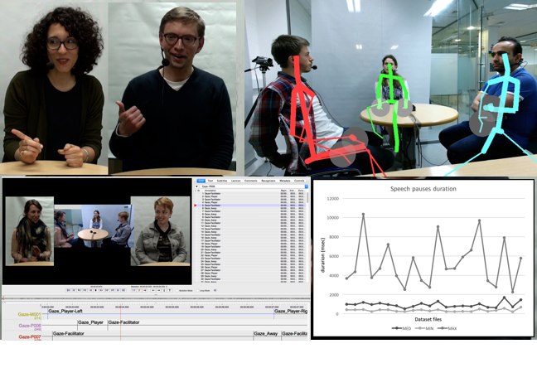Open the Comments tab

coord(251,181)
